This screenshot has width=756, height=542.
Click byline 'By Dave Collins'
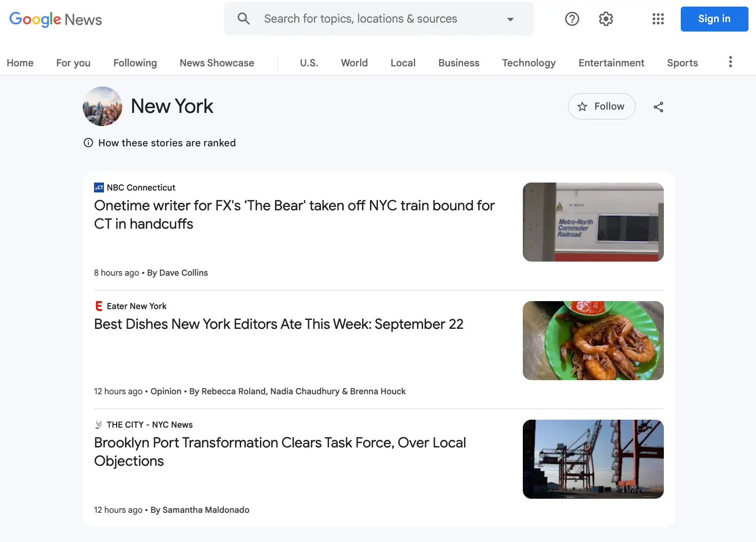pyautogui.click(x=177, y=272)
